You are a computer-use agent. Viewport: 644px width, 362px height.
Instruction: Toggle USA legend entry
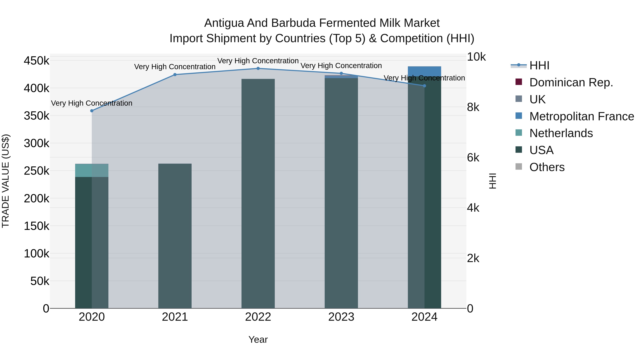(x=534, y=150)
